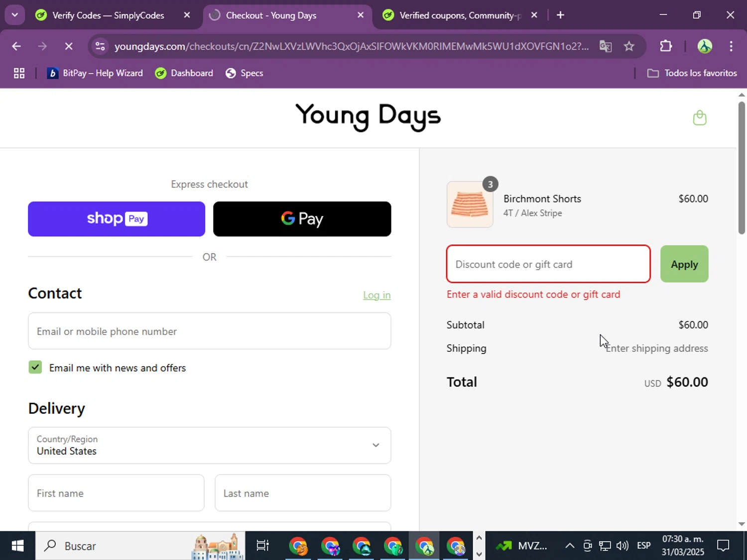Click the First name field
747x560 pixels.
[116, 493]
